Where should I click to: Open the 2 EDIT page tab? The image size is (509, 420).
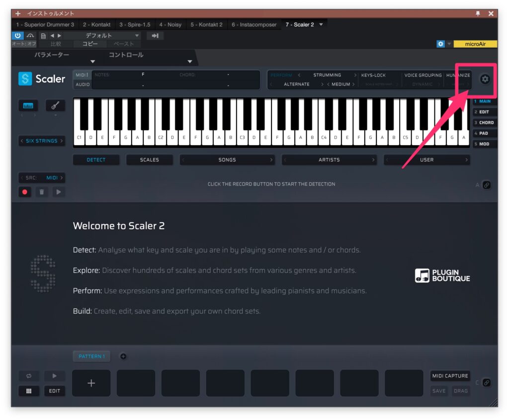tap(484, 112)
